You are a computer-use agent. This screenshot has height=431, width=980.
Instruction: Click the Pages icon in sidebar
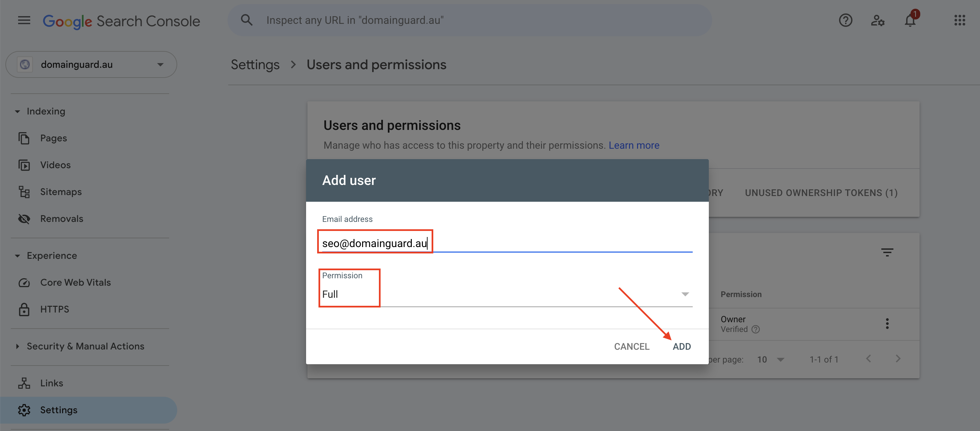pyautogui.click(x=24, y=138)
